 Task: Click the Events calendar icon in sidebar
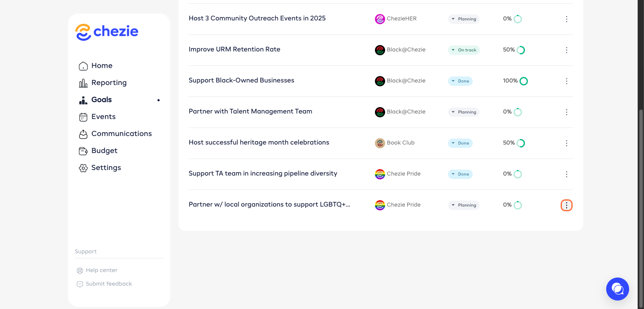pos(83,117)
